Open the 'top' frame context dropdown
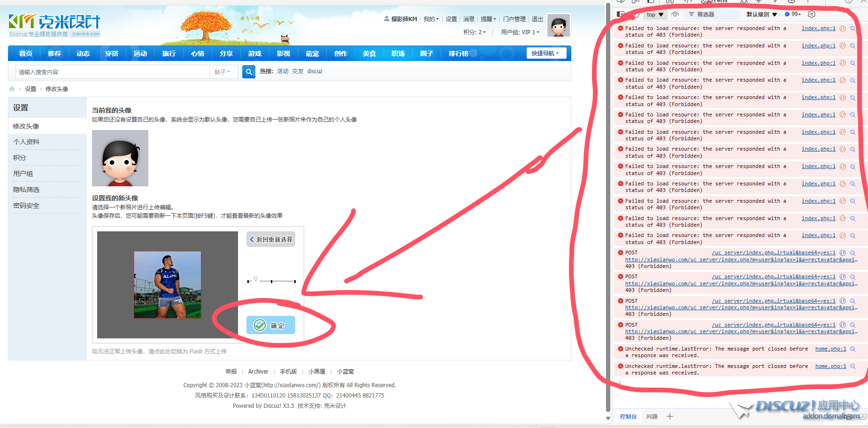The height and width of the screenshot is (428, 868). point(654,14)
